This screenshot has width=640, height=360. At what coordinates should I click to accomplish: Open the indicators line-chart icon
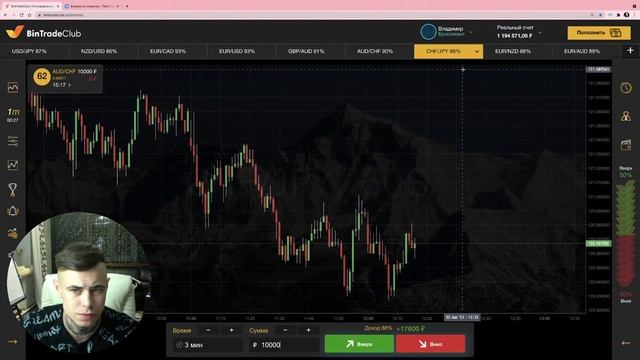(x=13, y=165)
